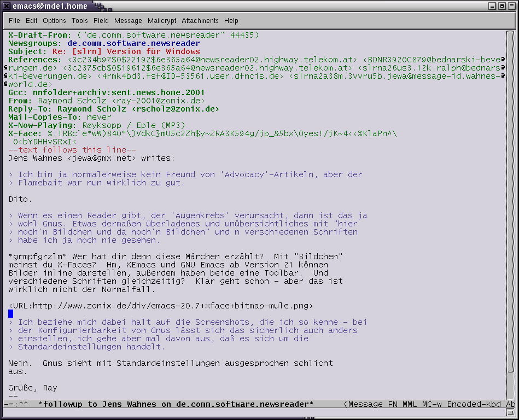Click "Encoded-kbd" in the mode line
Viewport: 519px width, 420px height.
tap(474, 405)
